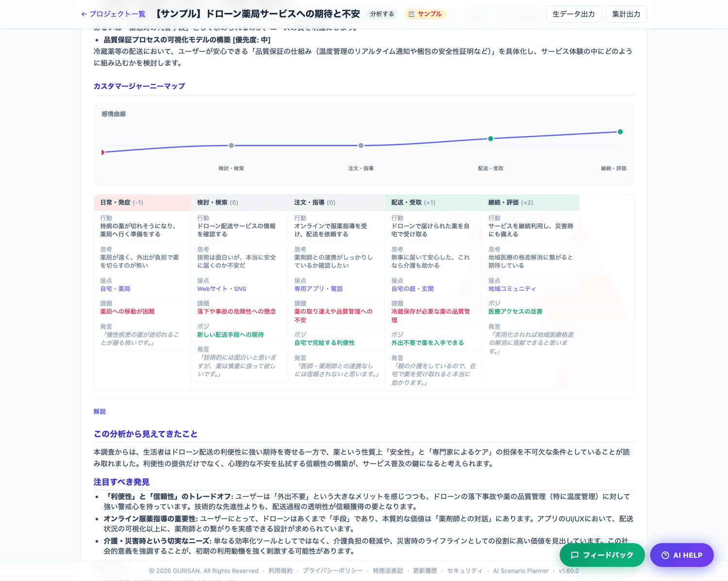Click the 落下や事故の危険性への懸念 issue text
Screen dimensions: 728x581
236,311
